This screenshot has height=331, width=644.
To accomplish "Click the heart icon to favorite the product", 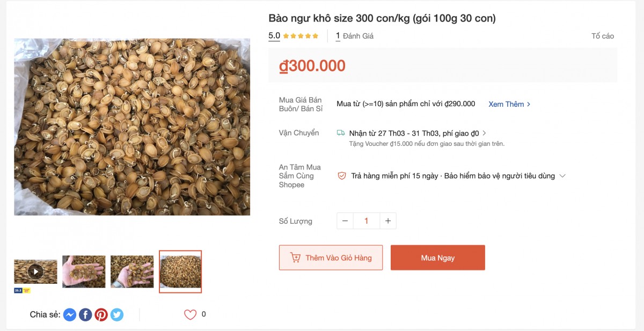I will [x=191, y=314].
